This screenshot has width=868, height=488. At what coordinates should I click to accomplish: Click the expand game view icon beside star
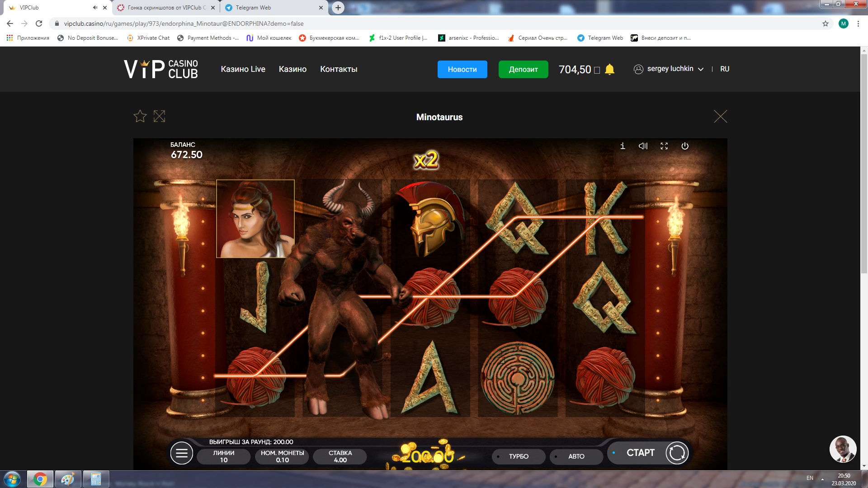pyautogui.click(x=159, y=117)
